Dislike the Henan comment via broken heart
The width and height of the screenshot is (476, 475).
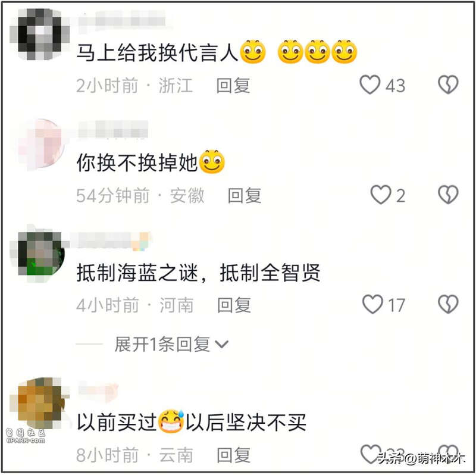pyautogui.click(x=448, y=304)
